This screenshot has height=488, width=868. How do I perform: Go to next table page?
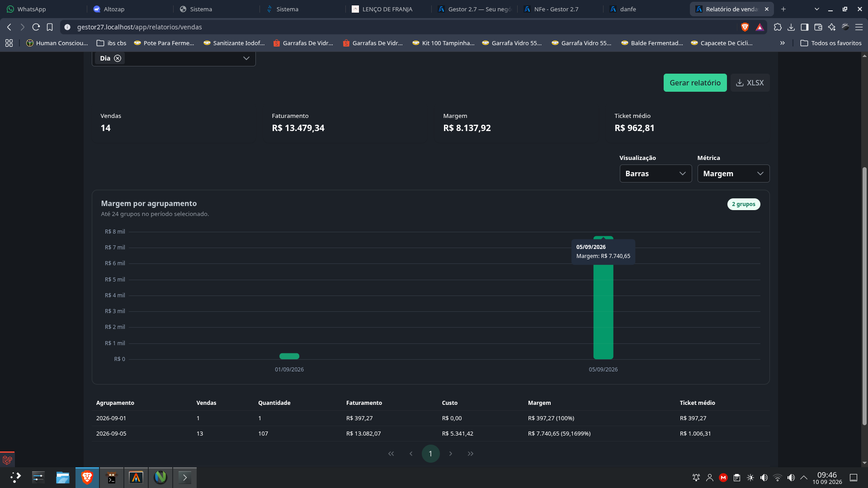pos(451,454)
